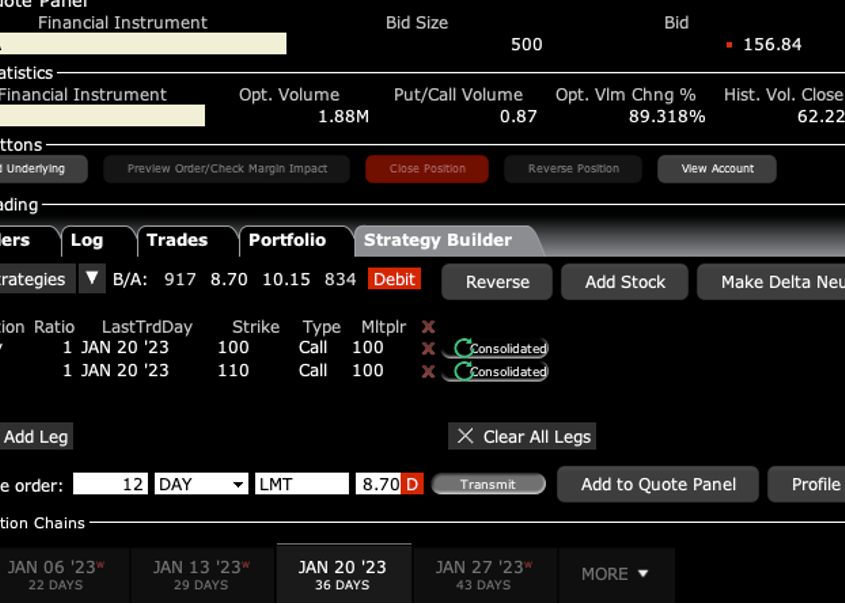Expand the MORE expirations dropdown
The image size is (845, 604).
(x=615, y=574)
